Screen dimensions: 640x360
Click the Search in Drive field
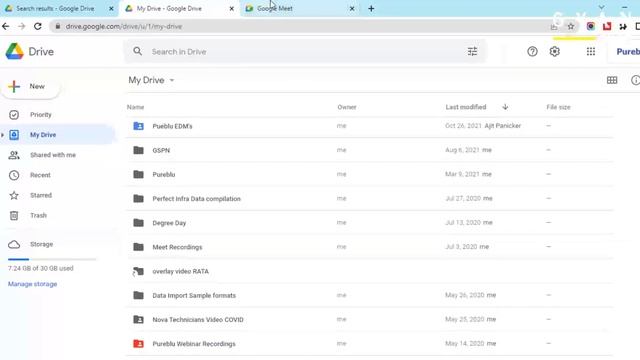tap(305, 51)
